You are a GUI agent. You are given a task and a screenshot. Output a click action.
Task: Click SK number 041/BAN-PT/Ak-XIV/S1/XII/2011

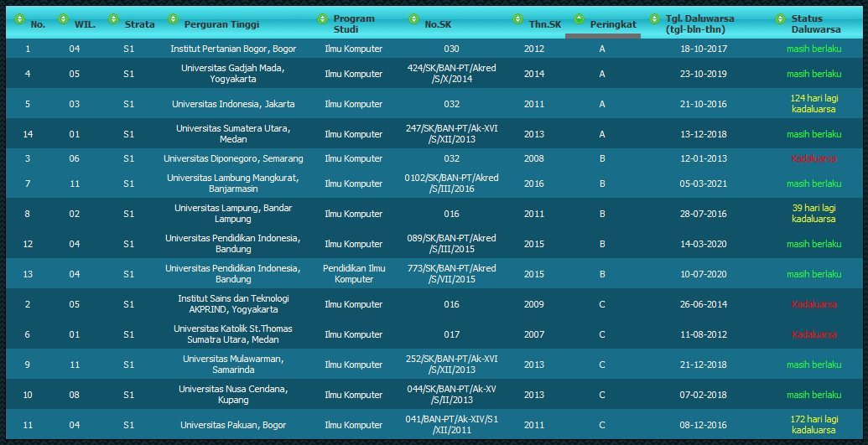tap(451, 425)
